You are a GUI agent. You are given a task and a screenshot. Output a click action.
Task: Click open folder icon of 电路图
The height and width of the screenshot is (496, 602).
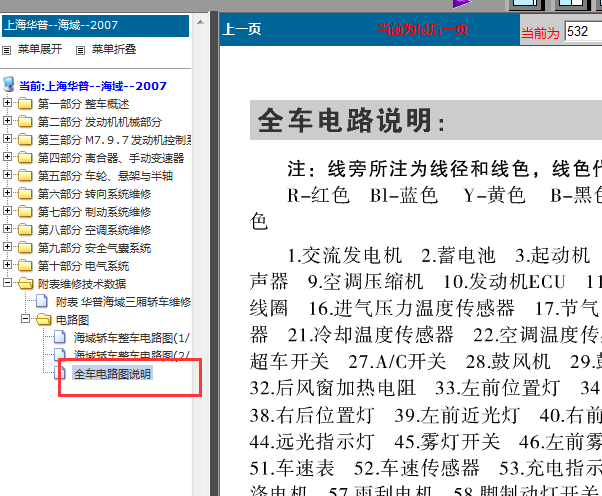click(43, 320)
